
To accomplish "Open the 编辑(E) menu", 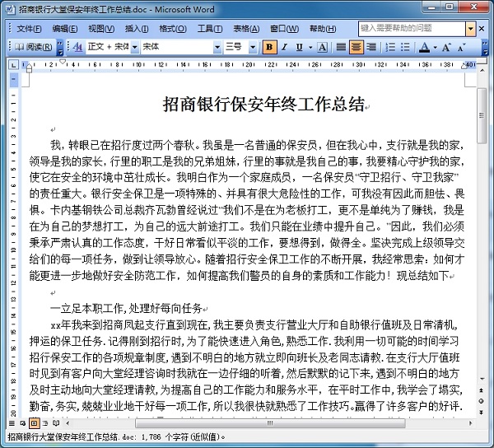I will tap(64, 29).
